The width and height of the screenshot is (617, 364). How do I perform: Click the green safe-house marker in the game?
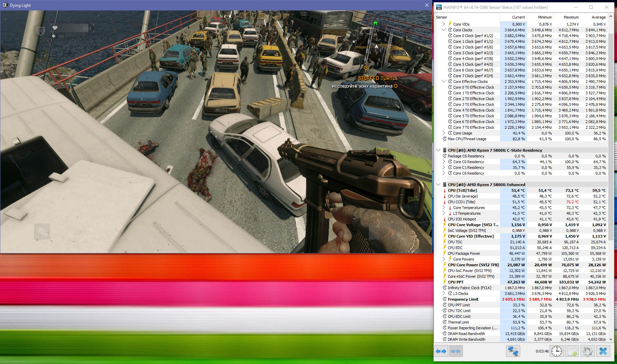pyautogui.click(x=376, y=23)
